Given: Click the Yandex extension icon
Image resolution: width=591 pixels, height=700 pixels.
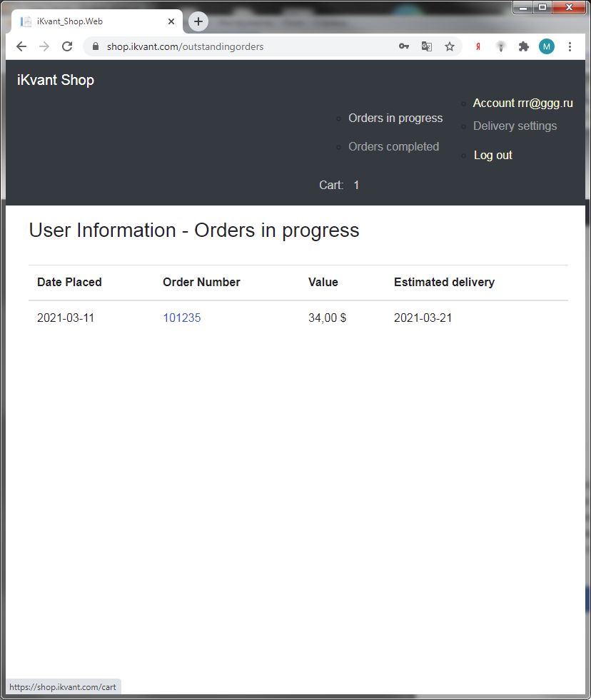Looking at the screenshot, I should [x=478, y=46].
